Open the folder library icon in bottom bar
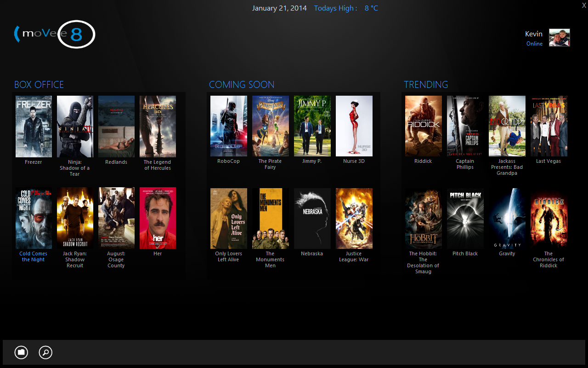 click(21, 353)
